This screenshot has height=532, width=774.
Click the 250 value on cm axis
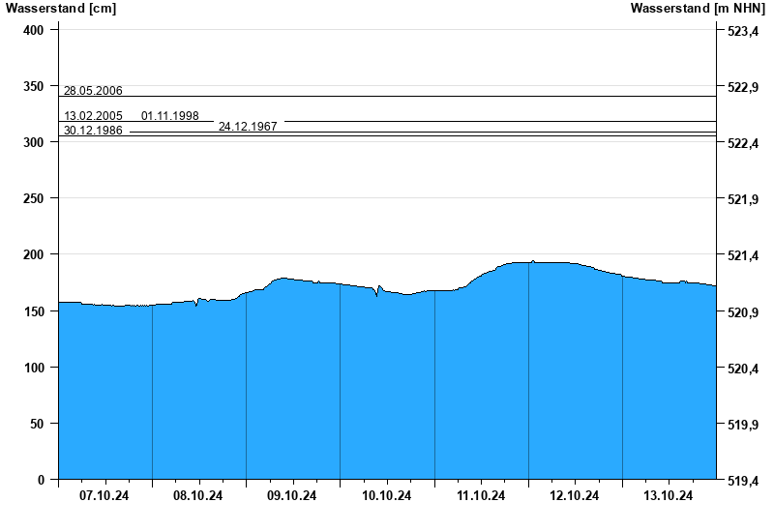[34, 199]
